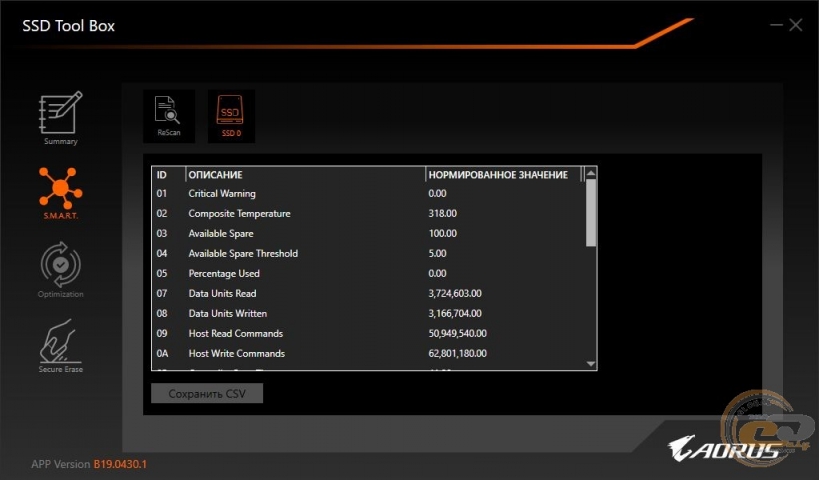Select the Composite Temperature row
Image resolution: width=819 pixels, height=480 pixels.
coord(369,213)
